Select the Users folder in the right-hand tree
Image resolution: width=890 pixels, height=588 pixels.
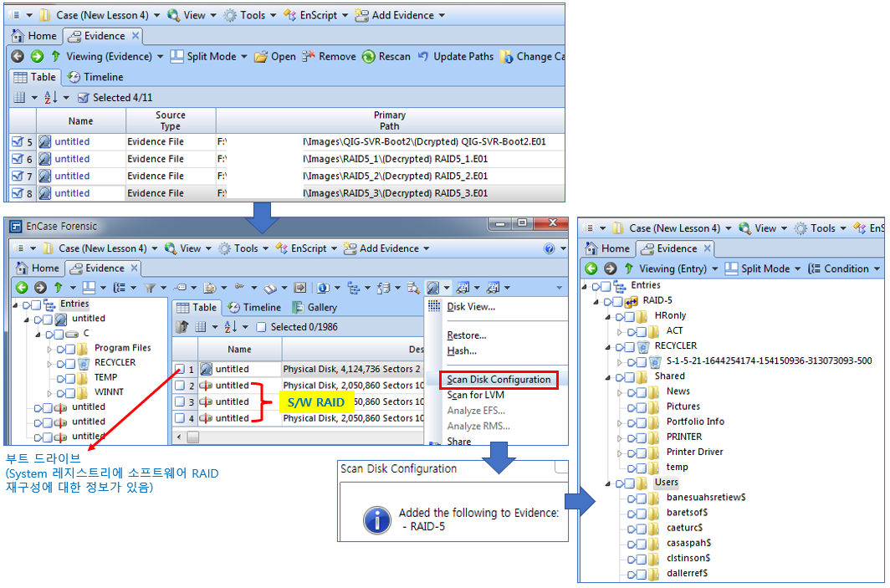[666, 483]
